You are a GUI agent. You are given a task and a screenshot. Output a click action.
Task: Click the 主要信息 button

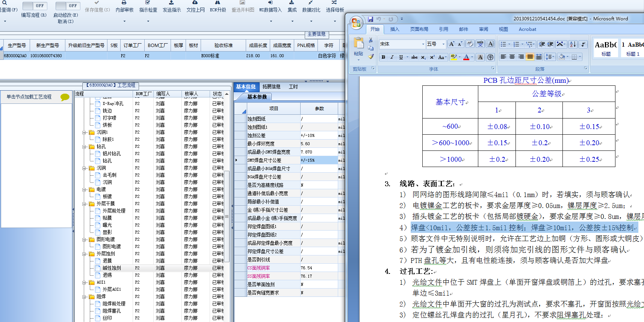pyautogui.click(x=317, y=34)
